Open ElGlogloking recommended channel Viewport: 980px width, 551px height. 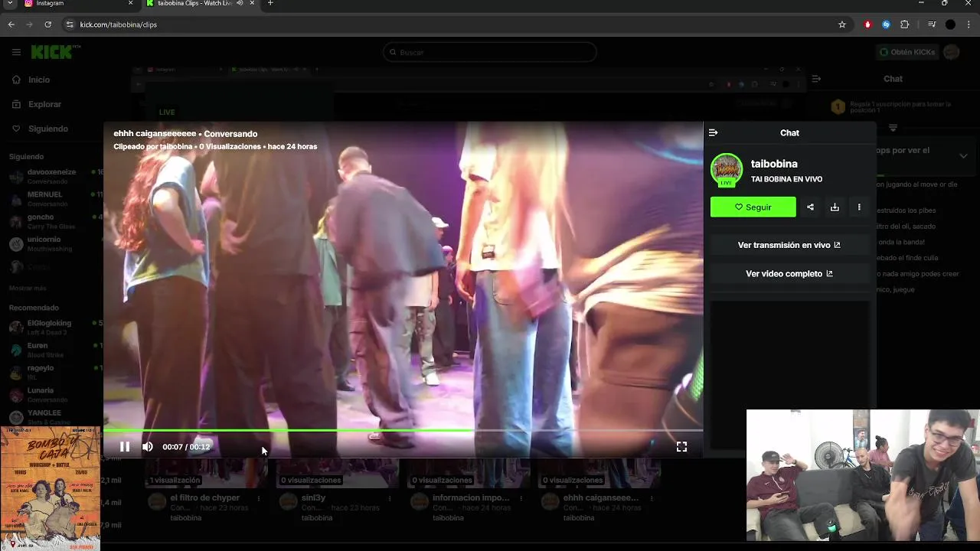point(54,328)
